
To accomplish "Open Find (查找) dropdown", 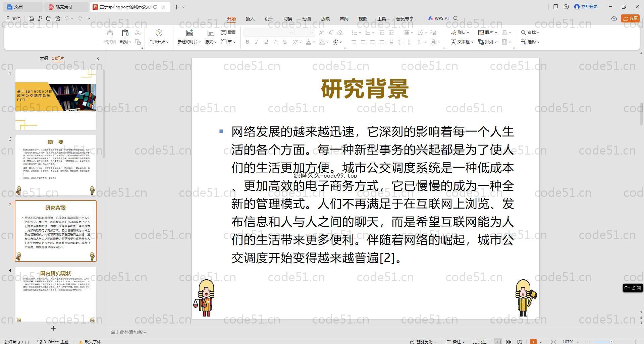I will pyautogui.click(x=530, y=33).
